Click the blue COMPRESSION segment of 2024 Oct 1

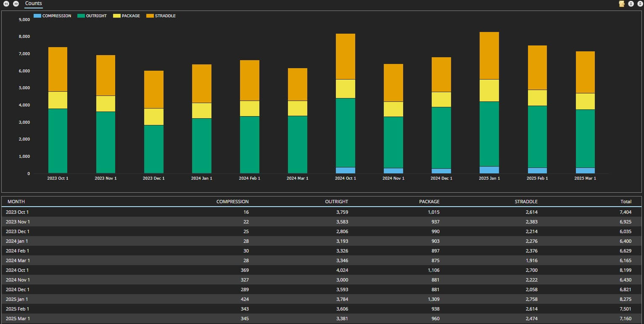pyautogui.click(x=346, y=170)
